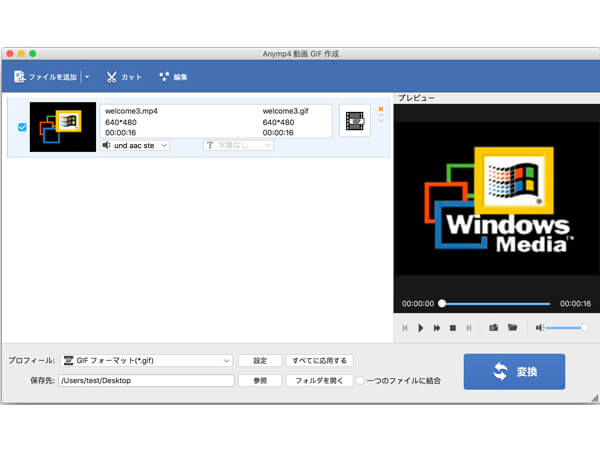Open the Profile GIF format dropdown
The width and height of the screenshot is (600, 450).
coord(147,360)
